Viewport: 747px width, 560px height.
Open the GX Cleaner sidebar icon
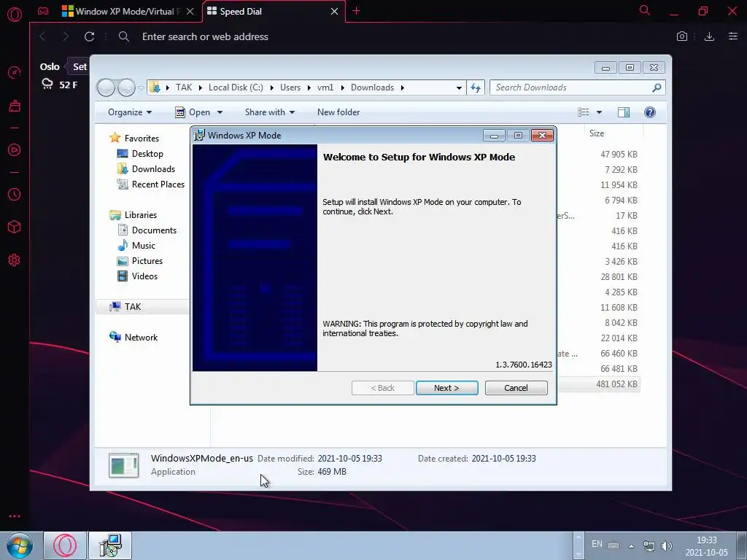click(15, 105)
